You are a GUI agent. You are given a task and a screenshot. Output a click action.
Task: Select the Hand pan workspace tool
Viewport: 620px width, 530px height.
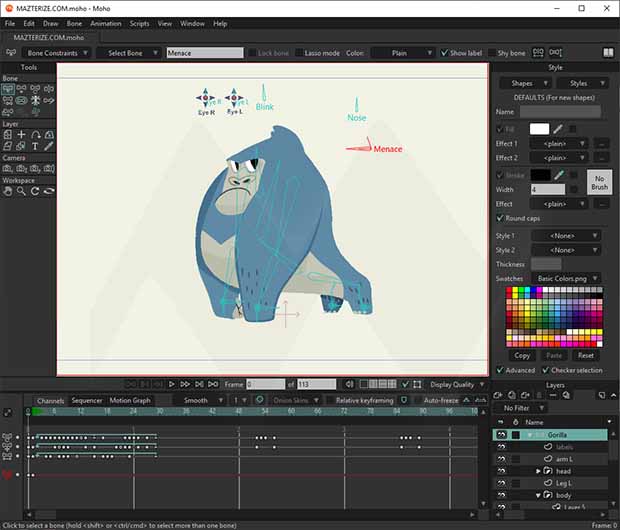[9, 190]
